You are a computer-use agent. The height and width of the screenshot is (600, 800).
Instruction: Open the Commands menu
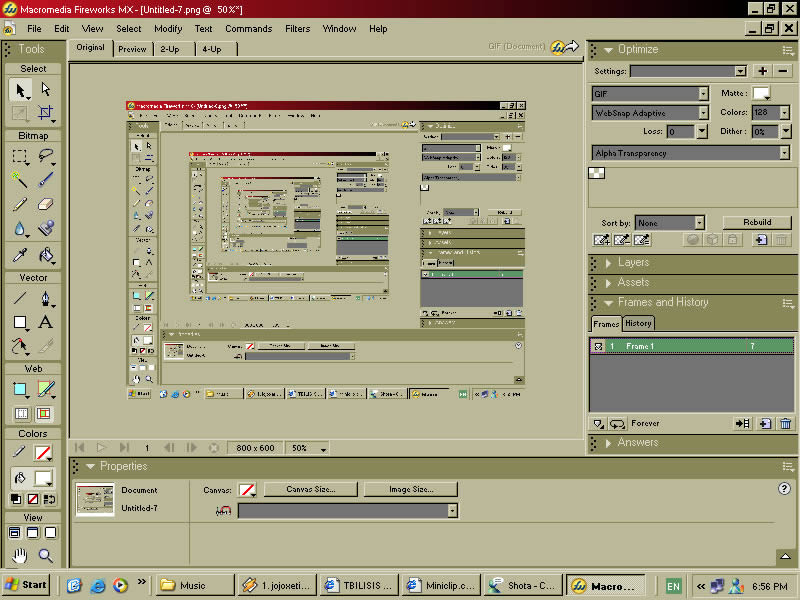[248, 28]
